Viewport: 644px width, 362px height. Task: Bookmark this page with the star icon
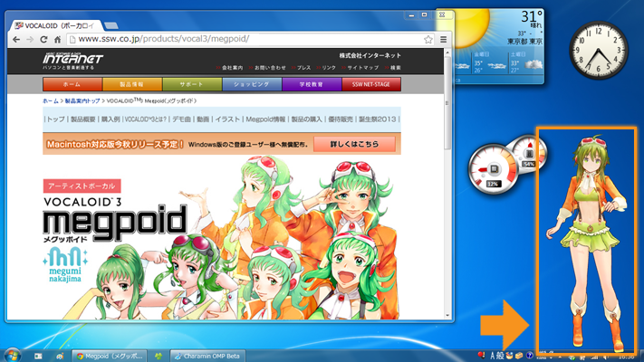[428, 40]
